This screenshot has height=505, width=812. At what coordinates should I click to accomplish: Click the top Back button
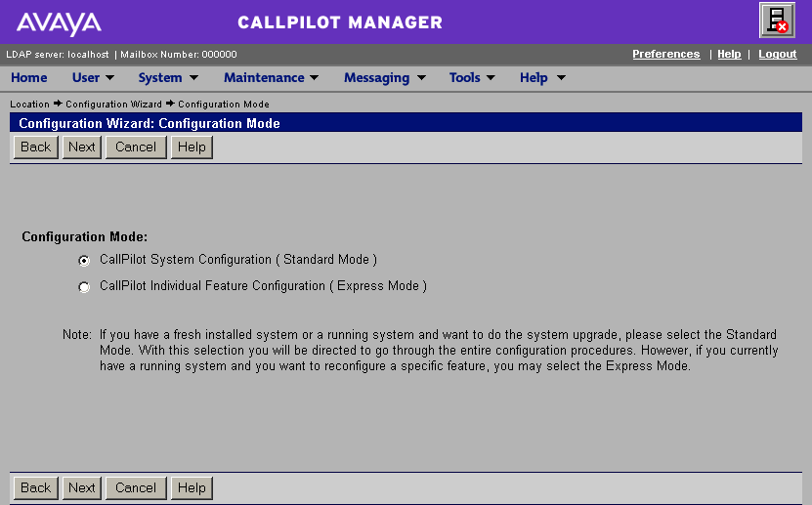point(36,147)
